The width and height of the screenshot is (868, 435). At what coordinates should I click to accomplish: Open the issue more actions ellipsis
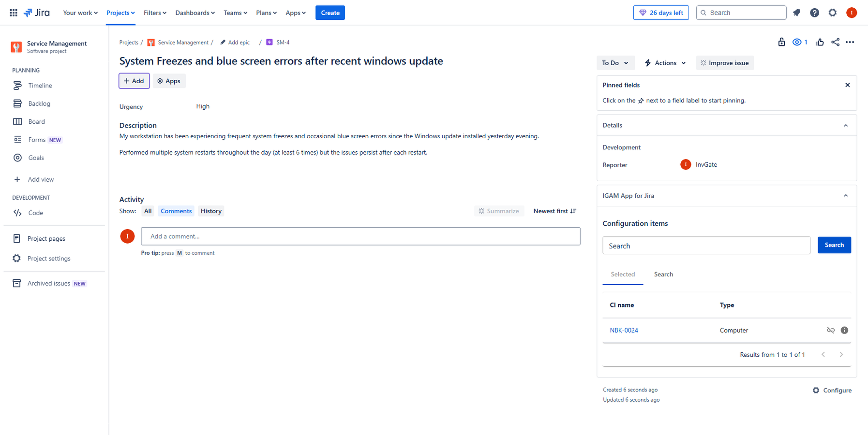(850, 42)
